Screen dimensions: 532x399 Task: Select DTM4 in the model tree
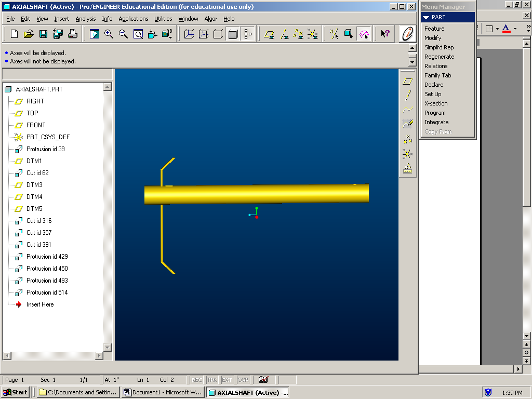pos(34,197)
